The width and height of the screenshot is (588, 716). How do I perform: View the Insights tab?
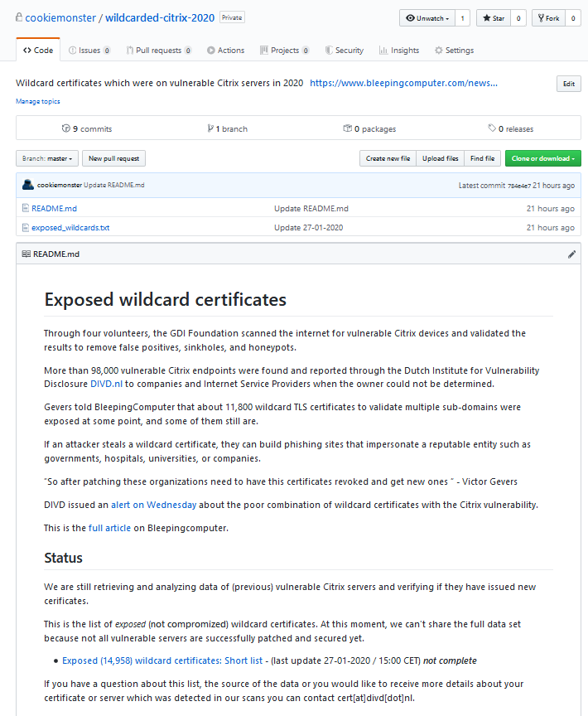pos(399,51)
